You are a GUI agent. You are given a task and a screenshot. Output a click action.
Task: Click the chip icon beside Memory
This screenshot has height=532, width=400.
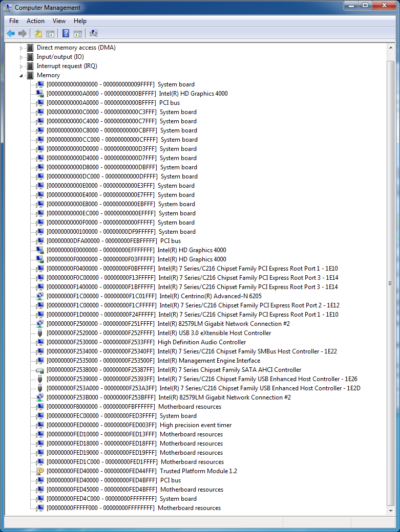(x=30, y=75)
